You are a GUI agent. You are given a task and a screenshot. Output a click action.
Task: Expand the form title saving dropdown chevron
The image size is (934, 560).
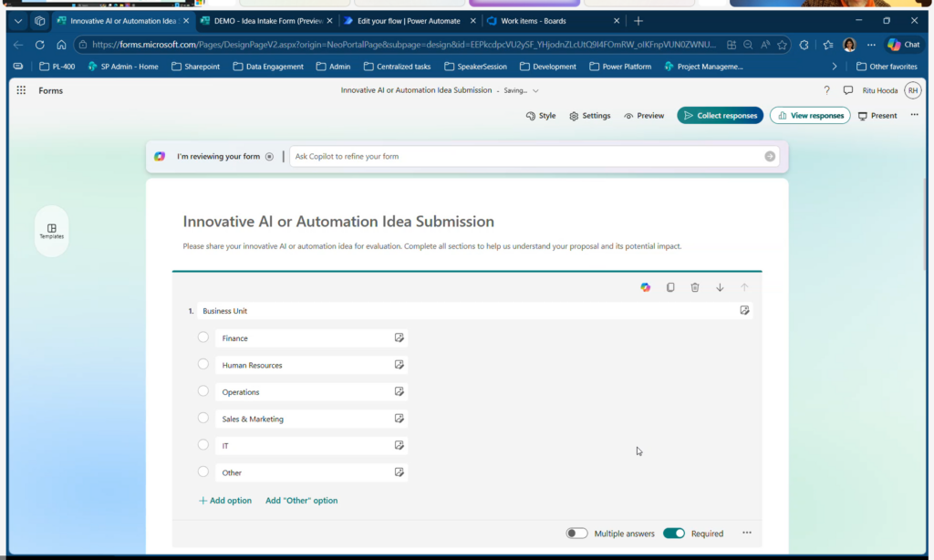[535, 90]
